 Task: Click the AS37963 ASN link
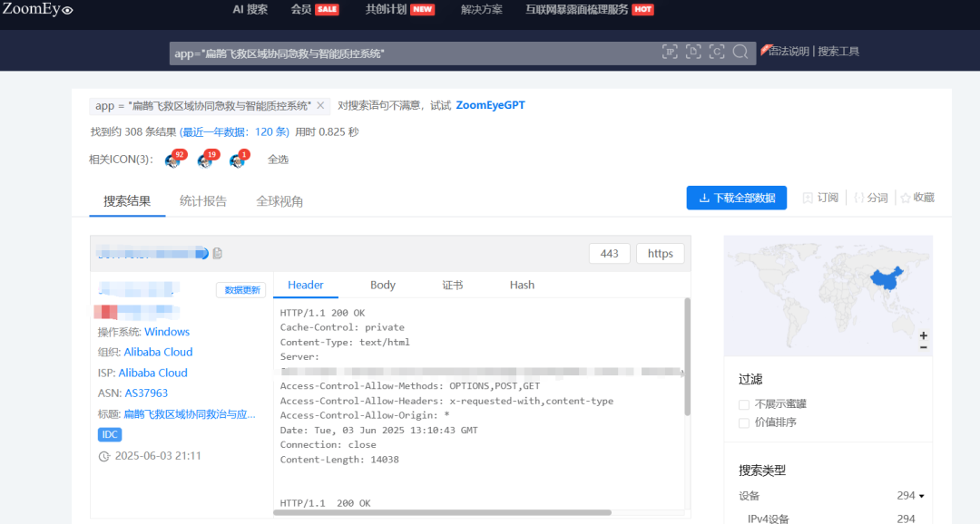pos(146,393)
